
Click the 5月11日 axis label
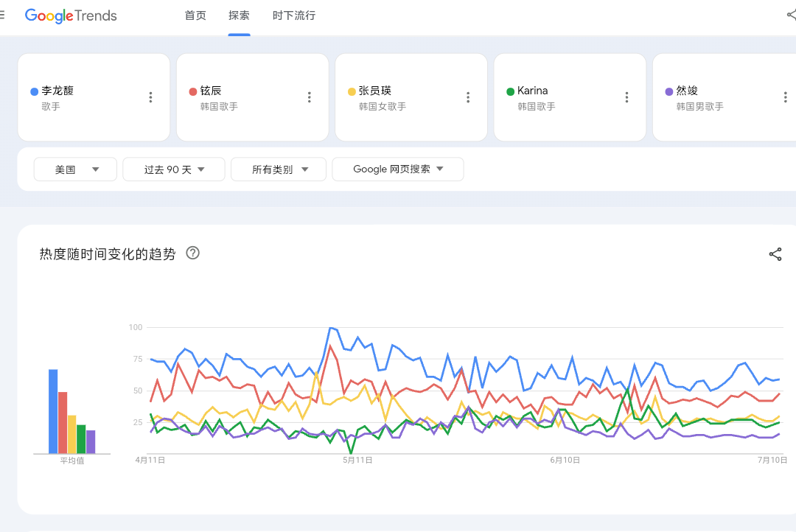click(357, 460)
